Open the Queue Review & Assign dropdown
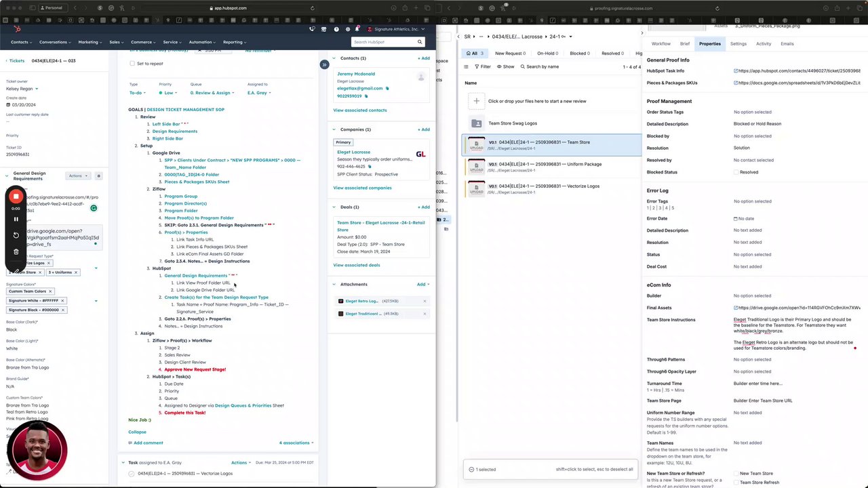 pos(212,93)
